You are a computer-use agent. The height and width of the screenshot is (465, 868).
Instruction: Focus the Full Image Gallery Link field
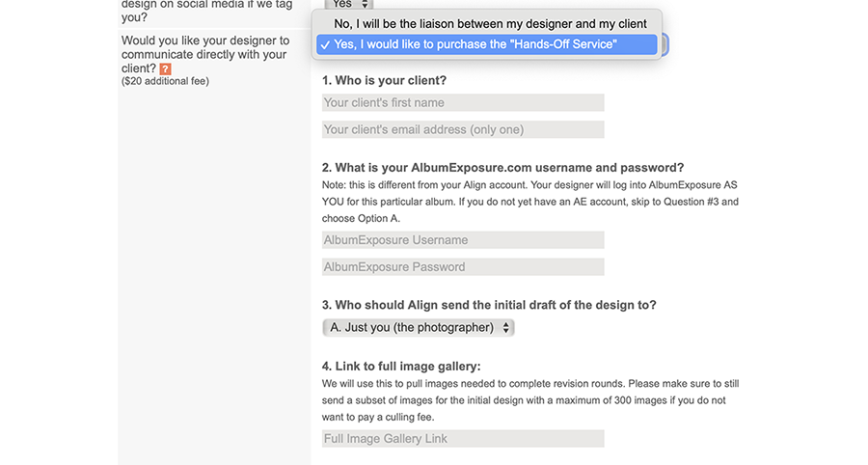click(x=463, y=438)
